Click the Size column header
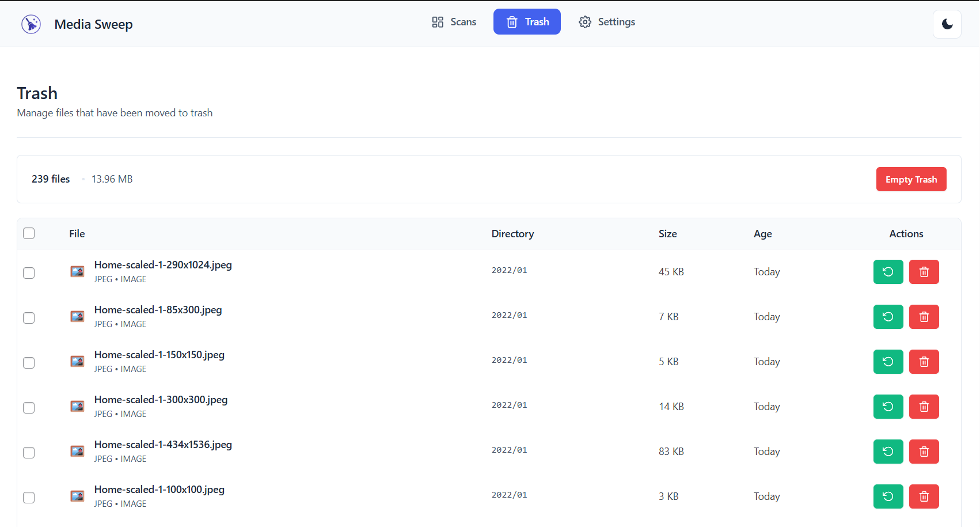The image size is (980, 527). 668,233
